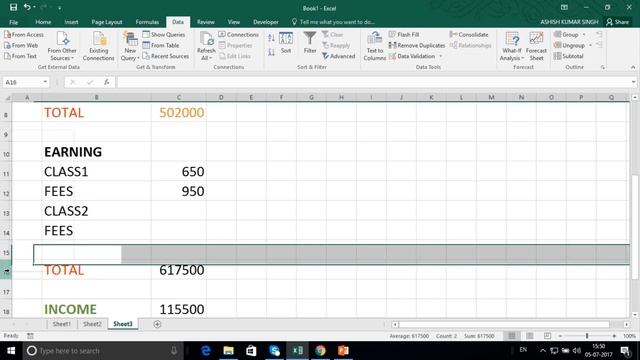Screen dimensions: 640x360
Task: Click zoom in plus button
Action: click(614, 336)
